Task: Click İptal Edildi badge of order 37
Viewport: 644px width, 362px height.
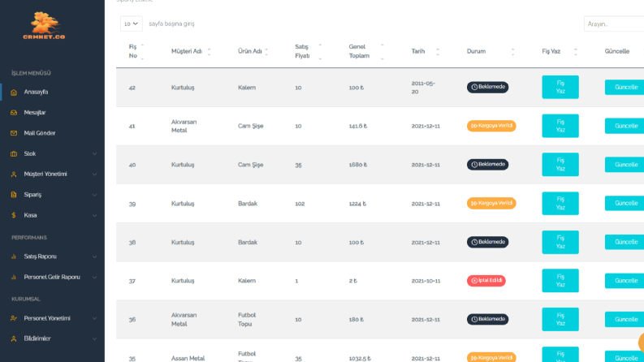Action: coord(486,281)
